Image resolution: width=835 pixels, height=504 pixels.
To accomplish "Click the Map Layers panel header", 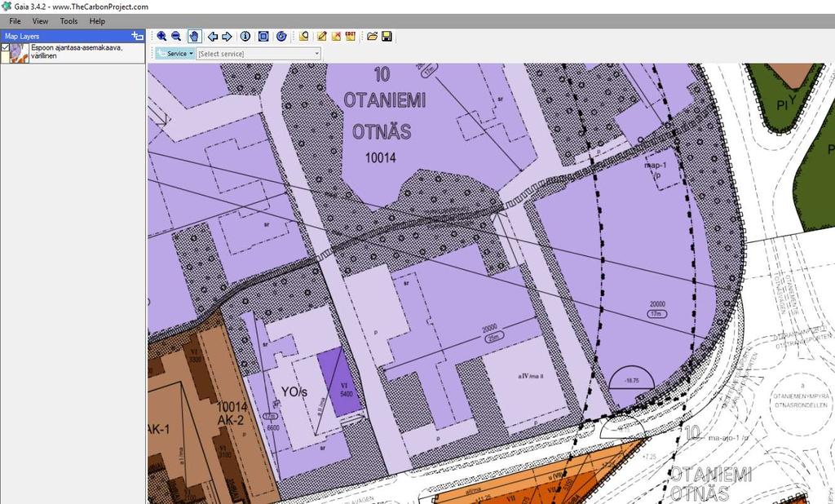I will [x=73, y=36].
